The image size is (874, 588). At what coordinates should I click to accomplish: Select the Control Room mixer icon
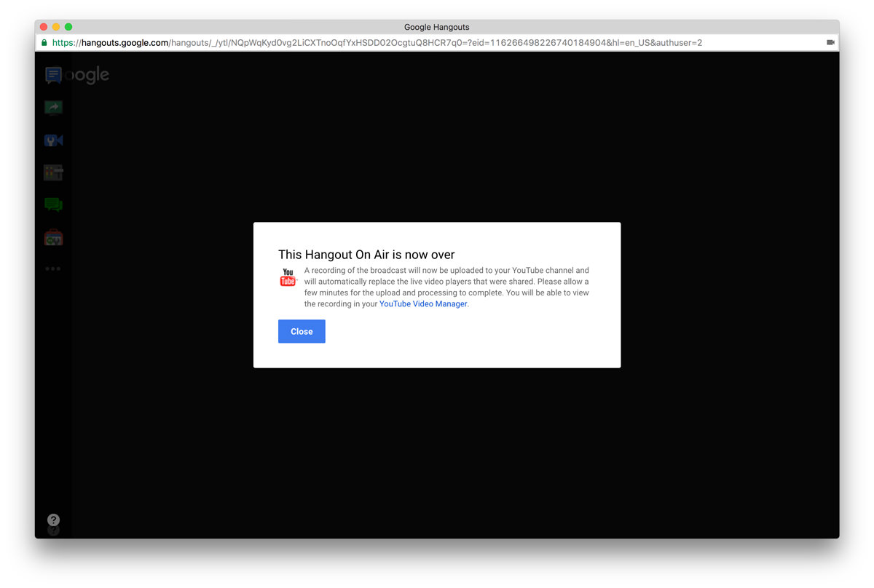coord(53,172)
